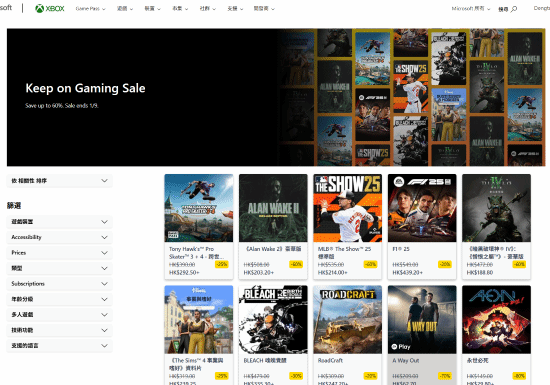Click the Game Pass badge on Tony Hawk's cover
Screen dimensions: 550x385
tap(173, 235)
